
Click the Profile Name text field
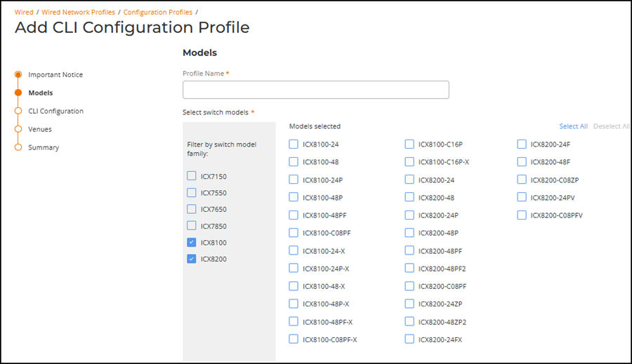pos(315,90)
